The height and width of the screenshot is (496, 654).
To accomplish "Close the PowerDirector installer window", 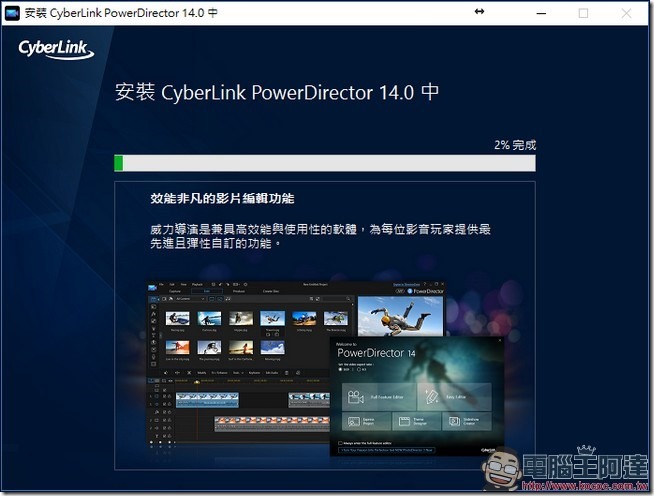I will (x=626, y=13).
